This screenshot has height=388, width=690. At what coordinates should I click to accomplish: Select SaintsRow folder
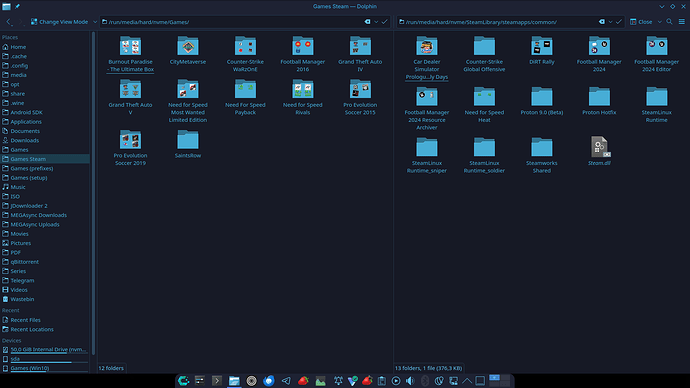[x=188, y=144]
